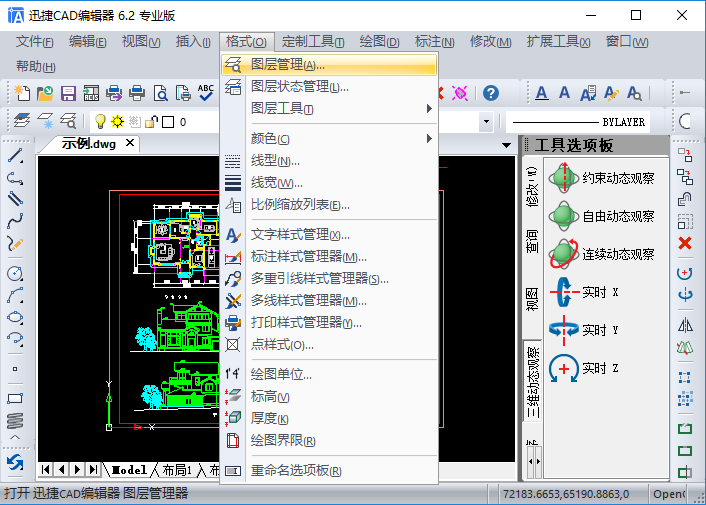Open the 帮助(H) menu
This screenshot has height=505, width=706.
(36, 67)
